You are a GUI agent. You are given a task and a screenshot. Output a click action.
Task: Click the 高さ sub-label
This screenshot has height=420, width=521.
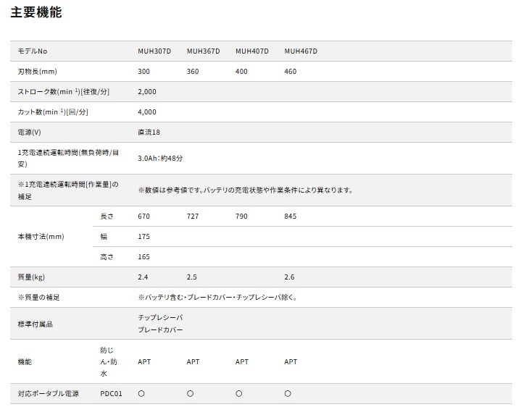pos(107,256)
